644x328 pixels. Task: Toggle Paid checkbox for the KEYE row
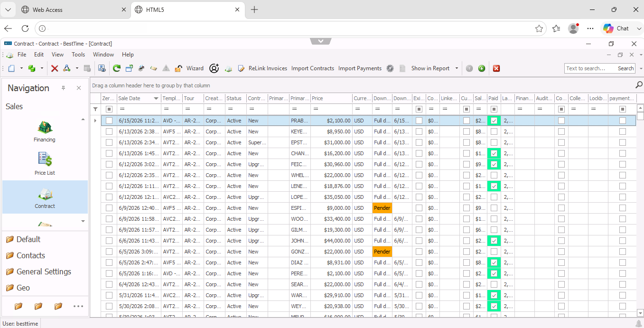tap(494, 131)
